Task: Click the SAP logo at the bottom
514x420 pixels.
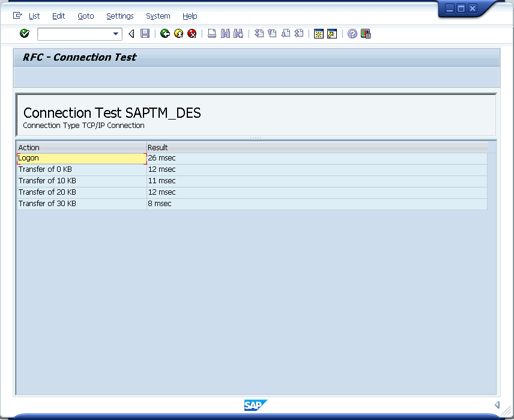Action: (256, 405)
